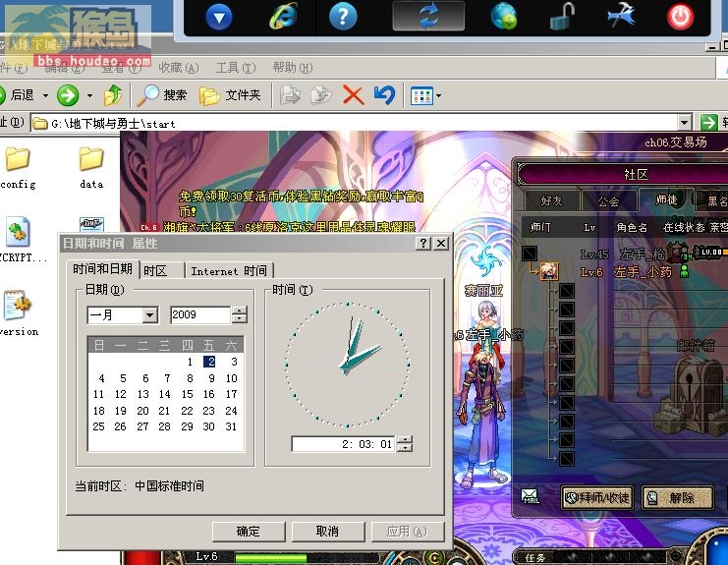The width and height of the screenshot is (728, 565).
Task: Open the 公会 tab in game community panel
Action: click(x=609, y=200)
